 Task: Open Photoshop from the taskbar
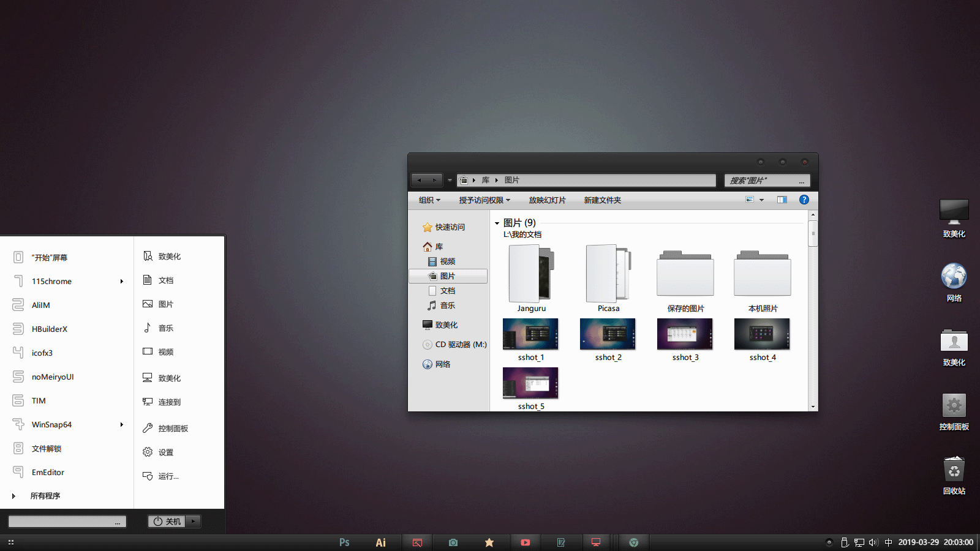tap(344, 542)
